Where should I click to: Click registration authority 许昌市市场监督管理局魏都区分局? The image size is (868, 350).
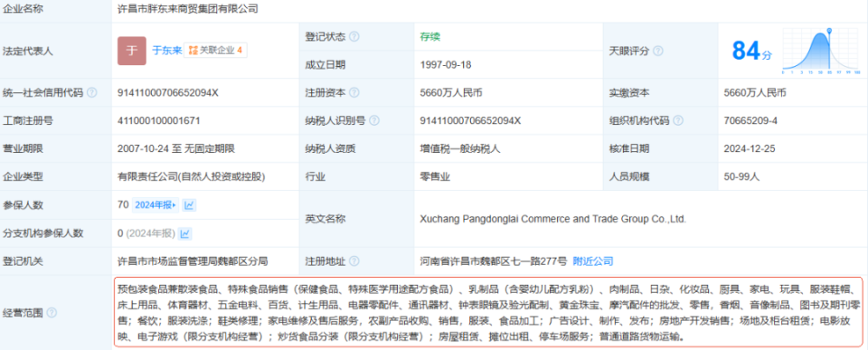tap(193, 260)
